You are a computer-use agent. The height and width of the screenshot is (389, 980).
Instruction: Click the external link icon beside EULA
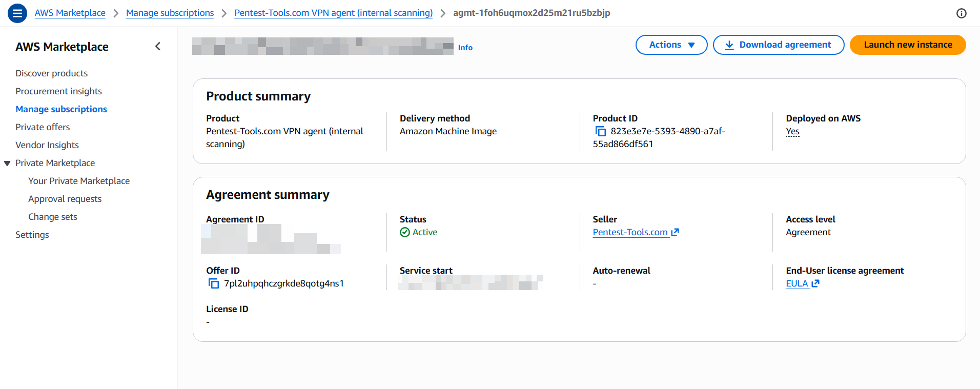(815, 283)
